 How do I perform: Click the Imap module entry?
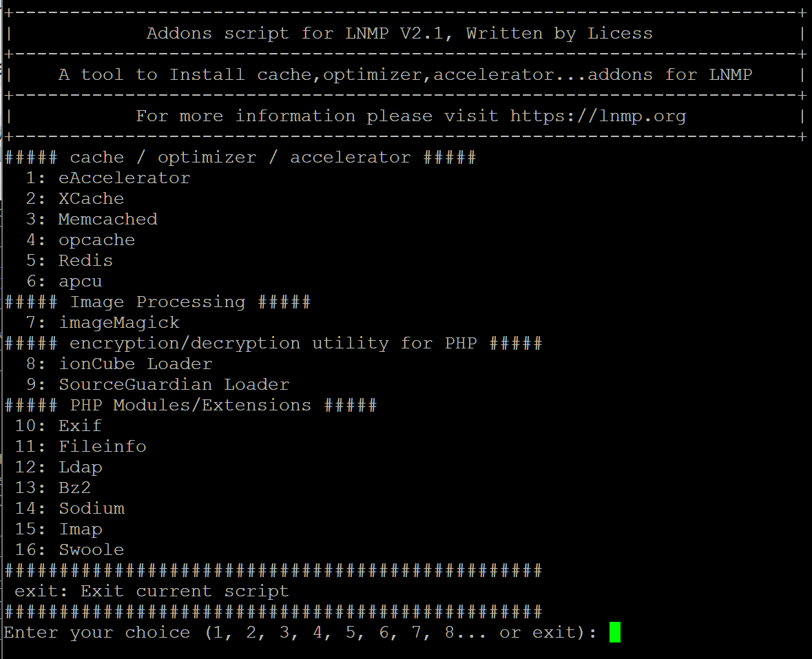tap(80, 529)
